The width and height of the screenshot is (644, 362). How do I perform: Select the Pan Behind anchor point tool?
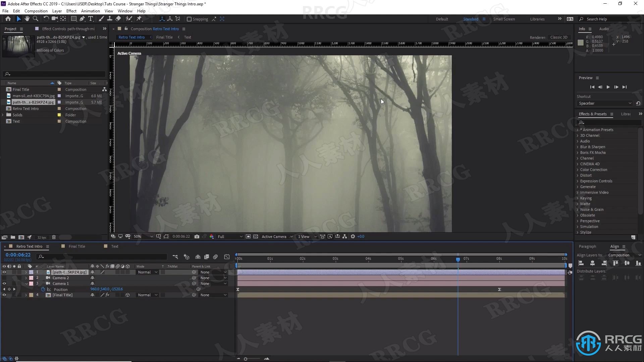[63, 19]
